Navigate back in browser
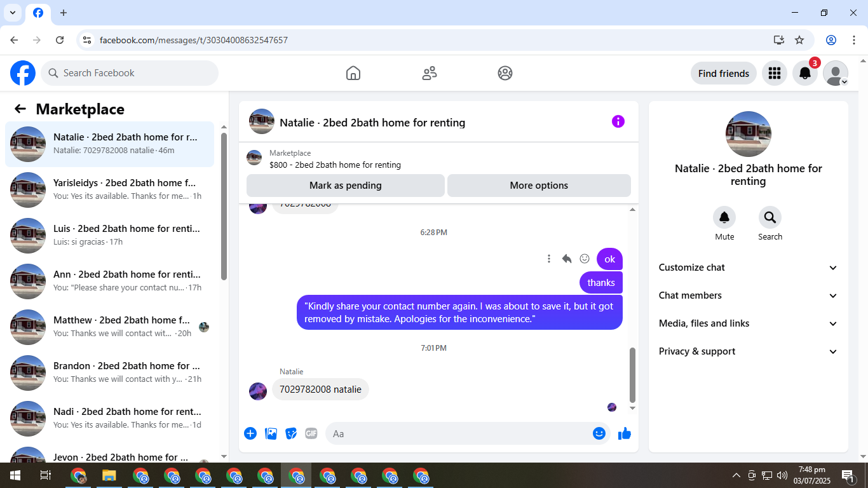 pyautogui.click(x=14, y=40)
